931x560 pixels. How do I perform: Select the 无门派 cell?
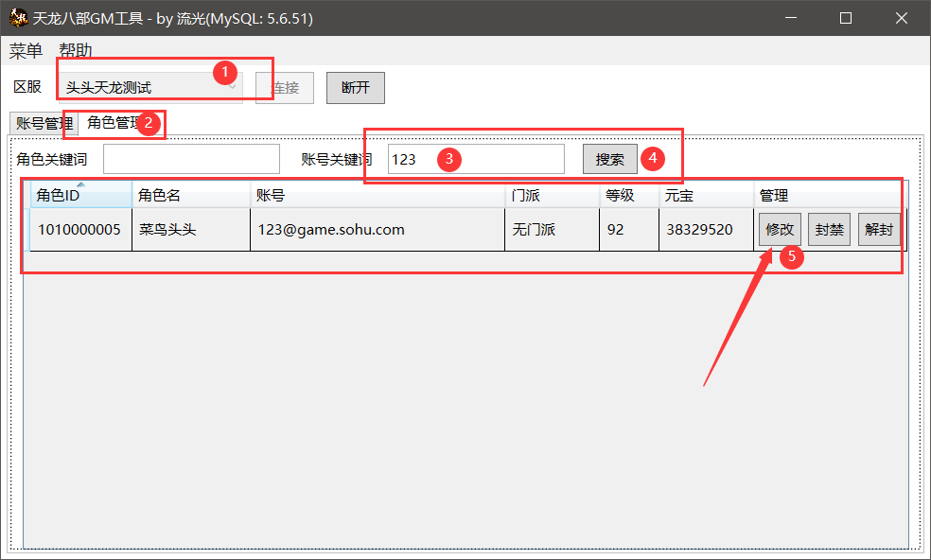pos(553,230)
